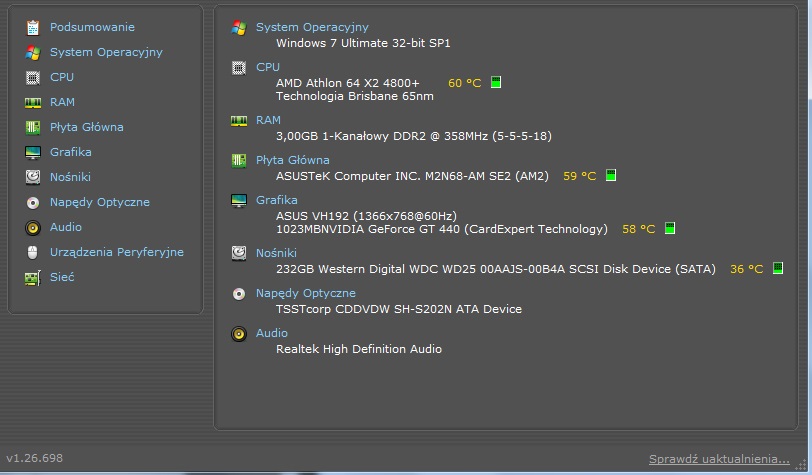
Task: Click the Płyta Główna board icon in sidebar
Action: click(x=33, y=127)
